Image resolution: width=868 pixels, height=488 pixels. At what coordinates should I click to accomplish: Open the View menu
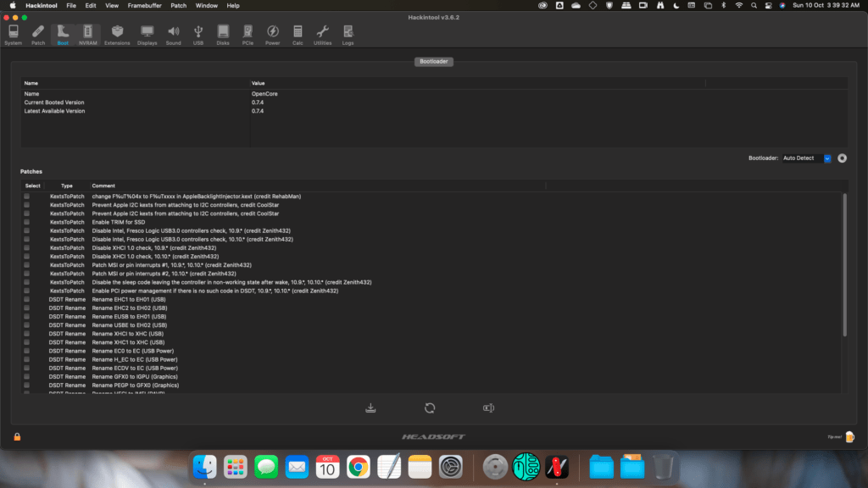pyautogui.click(x=112, y=6)
